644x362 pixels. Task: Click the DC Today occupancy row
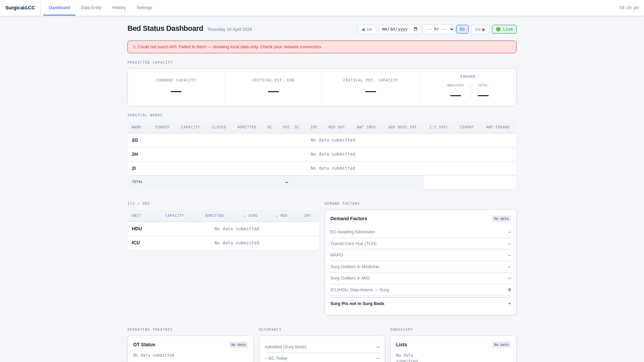coord(322,358)
